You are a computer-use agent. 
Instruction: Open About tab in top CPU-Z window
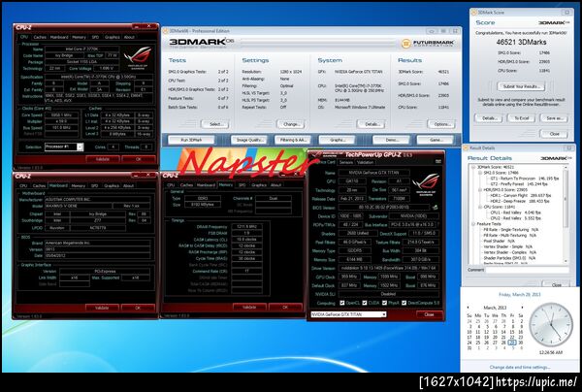pyautogui.click(x=129, y=37)
